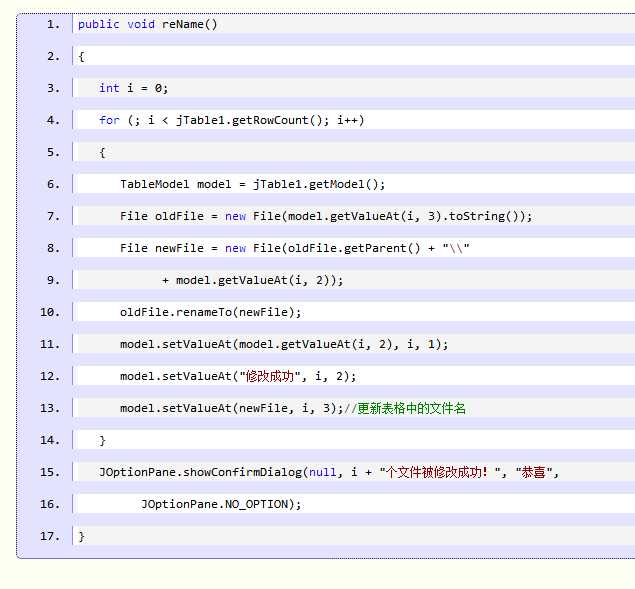Select the 'public' keyword on line 1
Screen dimensions: 635x589
[98, 24]
